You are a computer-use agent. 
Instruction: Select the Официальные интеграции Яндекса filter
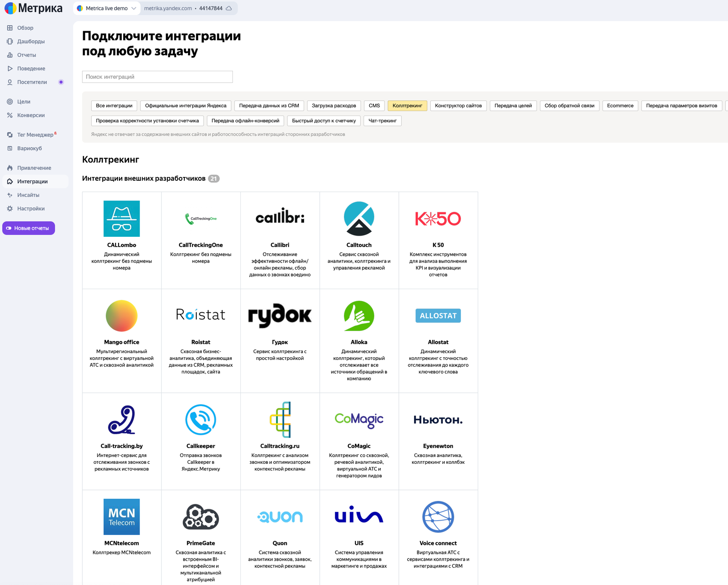pos(186,106)
